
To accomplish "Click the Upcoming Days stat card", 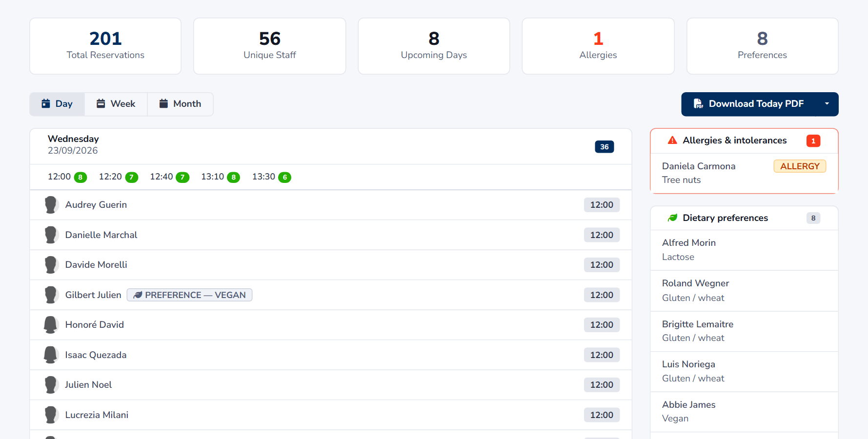I will [x=434, y=46].
